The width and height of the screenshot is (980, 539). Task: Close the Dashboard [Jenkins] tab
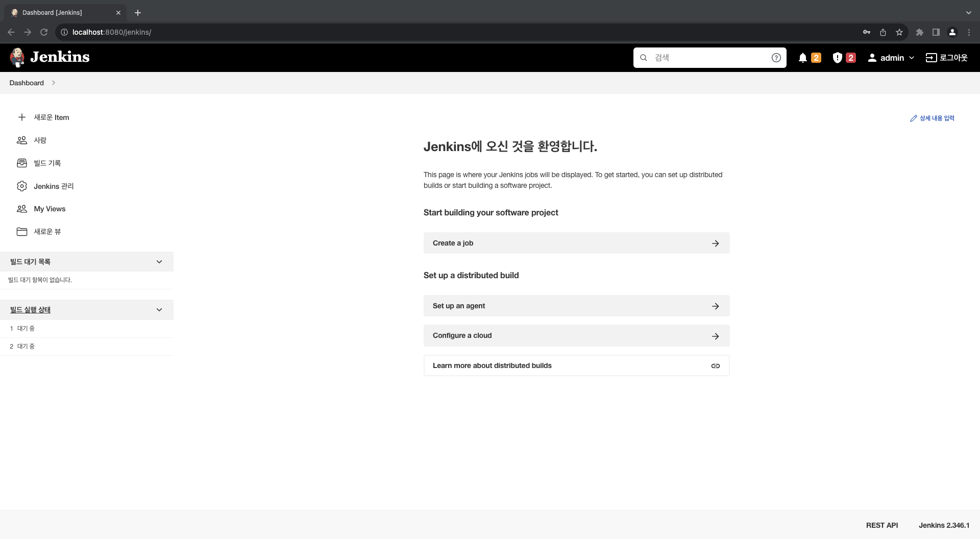[118, 13]
